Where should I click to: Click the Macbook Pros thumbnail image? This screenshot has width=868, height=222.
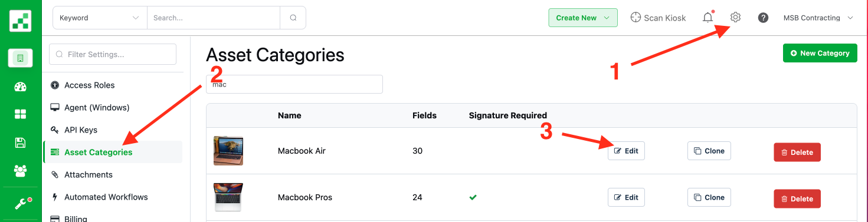[228, 197]
